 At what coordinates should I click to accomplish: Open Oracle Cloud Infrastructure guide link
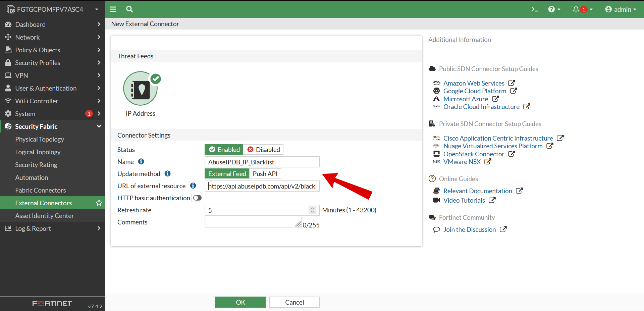[x=481, y=107]
